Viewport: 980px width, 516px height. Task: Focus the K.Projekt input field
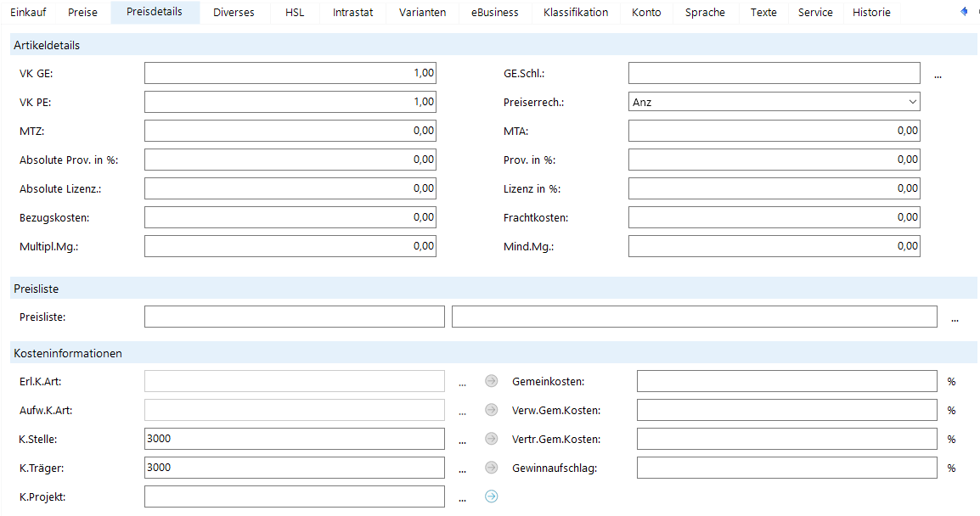coord(295,496)
